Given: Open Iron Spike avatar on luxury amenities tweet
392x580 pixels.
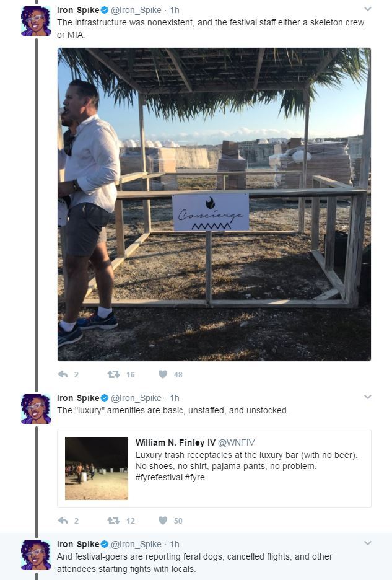Looking at the screenshot, I should (36, 409).
